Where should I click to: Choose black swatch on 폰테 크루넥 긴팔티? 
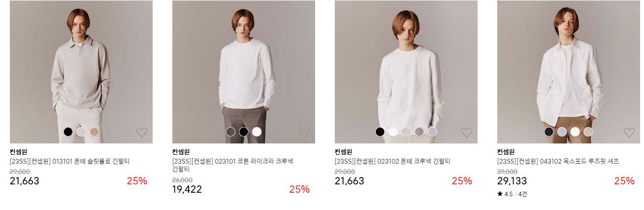click(x=380, y=132)
